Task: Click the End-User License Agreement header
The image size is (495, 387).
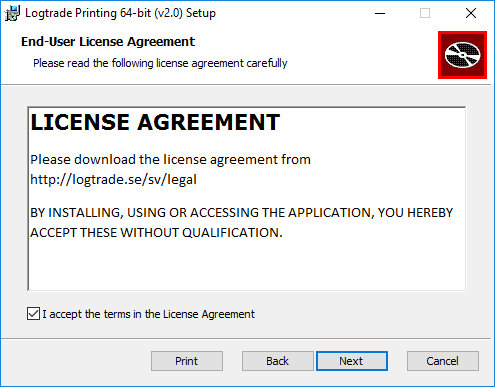Action: 108,42
